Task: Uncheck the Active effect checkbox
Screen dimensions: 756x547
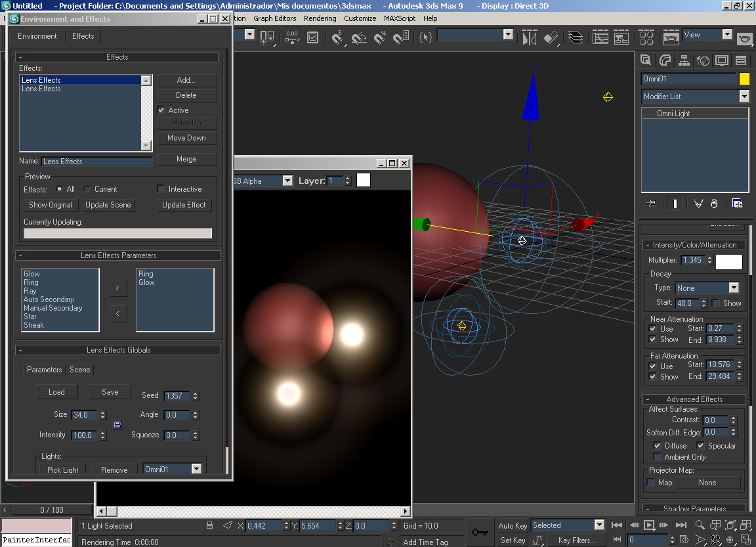Action: click(x=161, y=110)
